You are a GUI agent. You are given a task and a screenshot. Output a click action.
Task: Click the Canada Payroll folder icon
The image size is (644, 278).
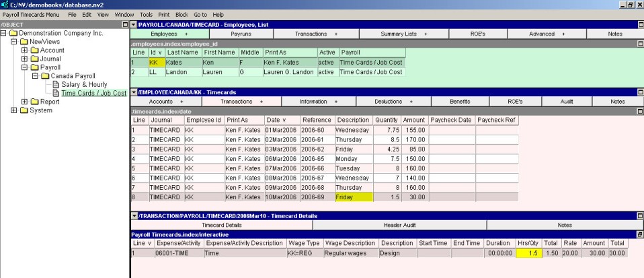pyautogui.click(x=45, y=76)
